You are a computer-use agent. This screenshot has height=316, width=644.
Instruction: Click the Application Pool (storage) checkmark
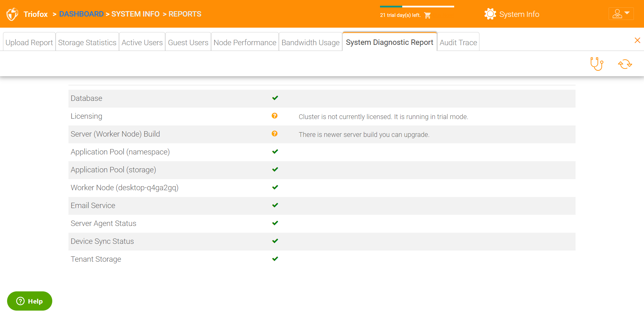[x=275, y=169]
